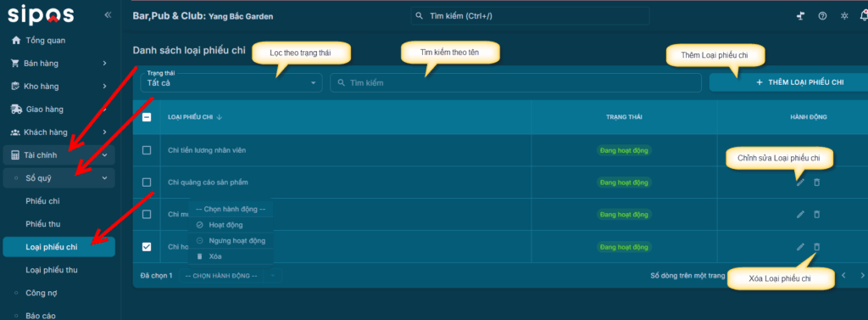Click the CHỌN HÀNH ĐỘNG button
The width and height of the screenshot is (868, 320).
point(221,276)
